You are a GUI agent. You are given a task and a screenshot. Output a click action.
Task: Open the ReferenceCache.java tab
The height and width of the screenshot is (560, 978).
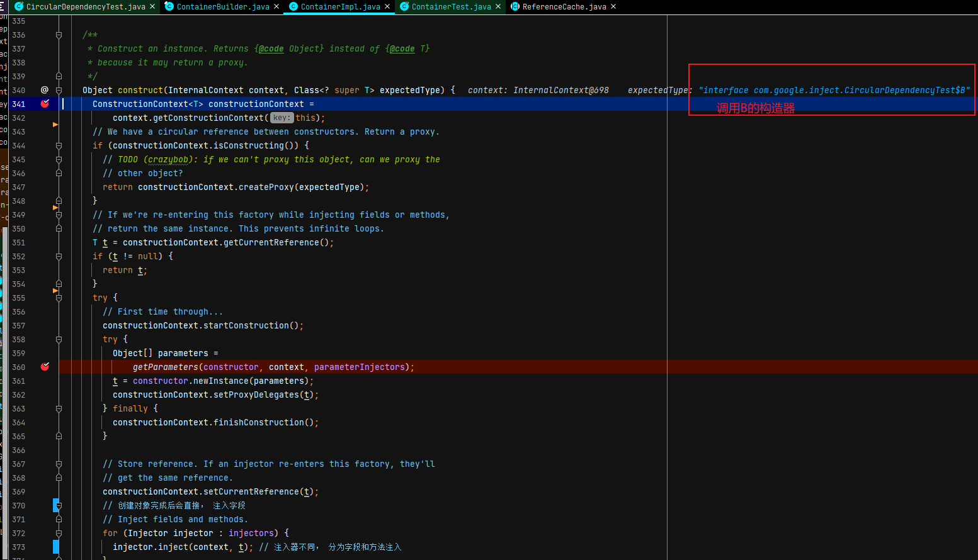(564, 6)
